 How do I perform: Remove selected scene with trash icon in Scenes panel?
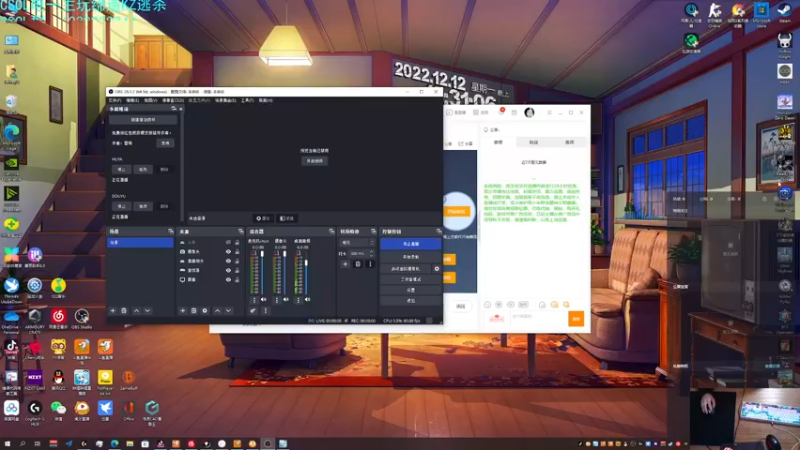click(124, 310)
